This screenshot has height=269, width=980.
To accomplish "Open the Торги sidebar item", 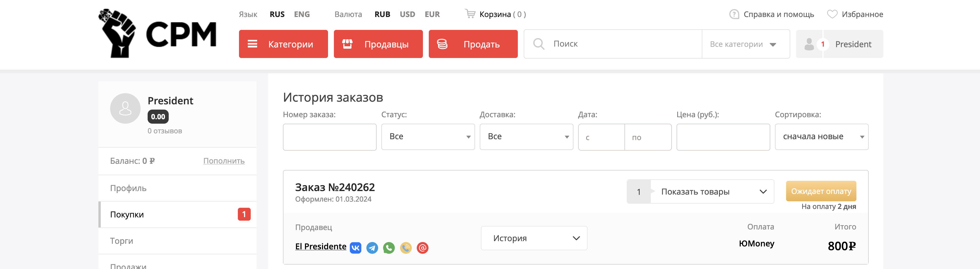I will (x=177, y=241).
